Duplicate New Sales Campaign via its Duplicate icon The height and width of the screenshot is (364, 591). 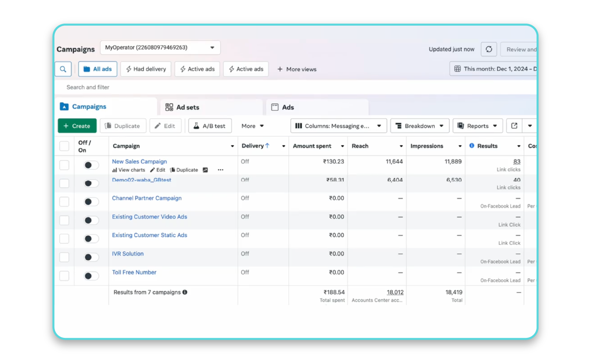[x=184, y=170]
